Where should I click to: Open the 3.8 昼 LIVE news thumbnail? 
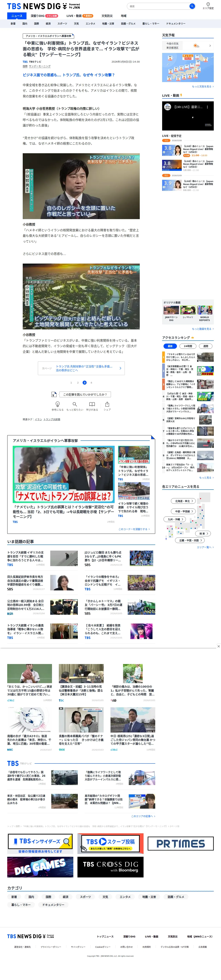(172, 150)
